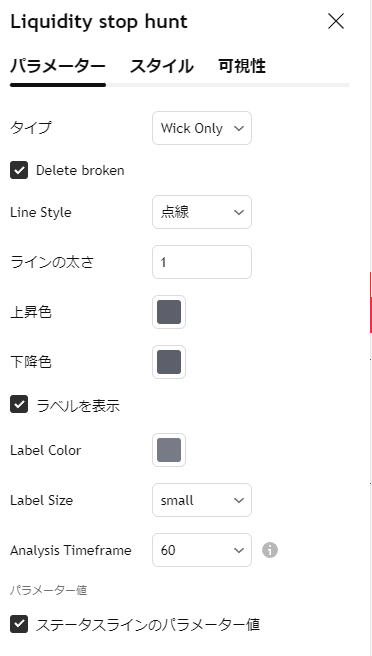
Task: Click the ラベルを表示 label text
Action: tap(78, 405)
